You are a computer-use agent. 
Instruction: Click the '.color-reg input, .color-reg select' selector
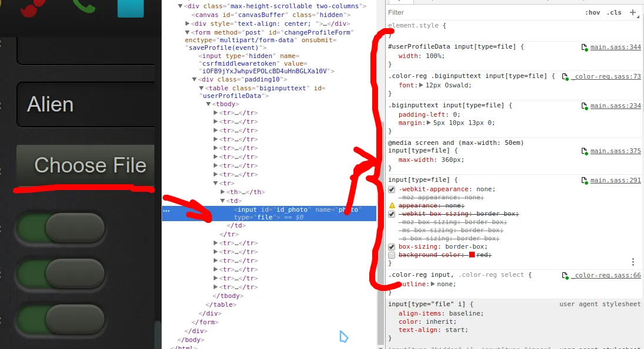point(457,275)
